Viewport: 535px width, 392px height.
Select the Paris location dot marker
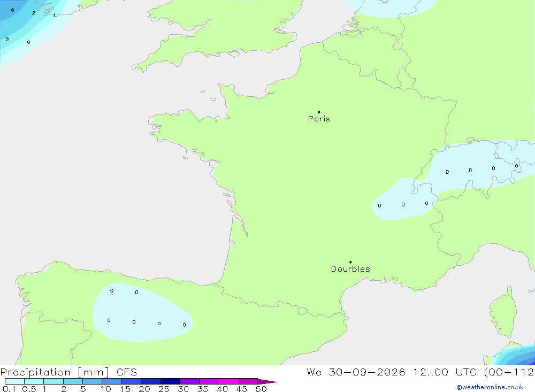pos(319,112)
